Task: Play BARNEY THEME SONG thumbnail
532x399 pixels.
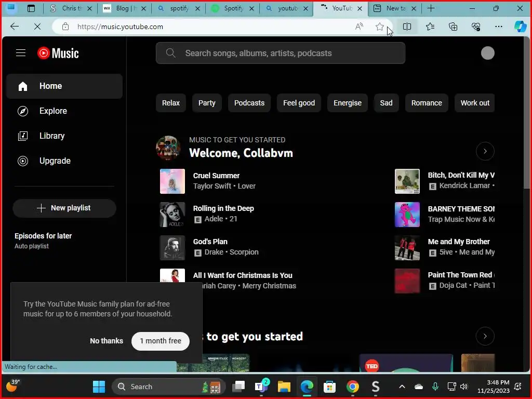Action: [x=407, y=215]
